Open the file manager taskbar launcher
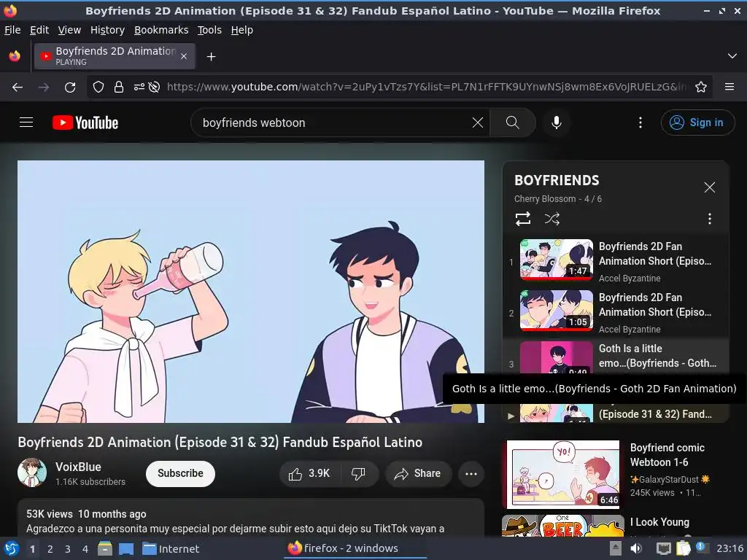 pos(105,549)
